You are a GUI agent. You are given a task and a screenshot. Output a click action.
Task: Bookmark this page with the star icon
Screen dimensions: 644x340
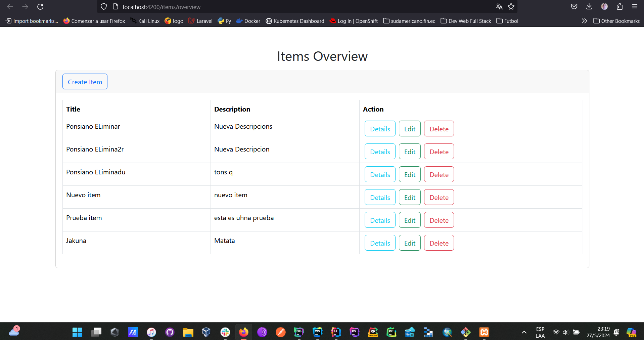point(511,7)
